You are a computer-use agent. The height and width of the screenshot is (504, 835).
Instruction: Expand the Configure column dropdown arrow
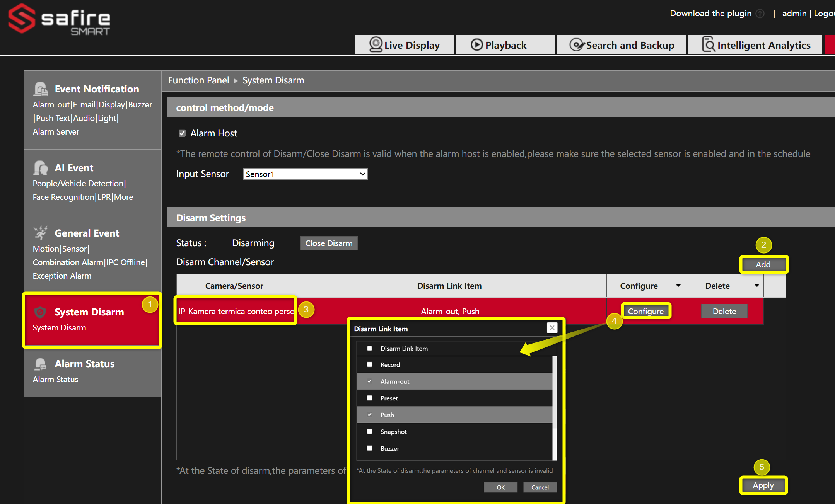click(678, 286)
